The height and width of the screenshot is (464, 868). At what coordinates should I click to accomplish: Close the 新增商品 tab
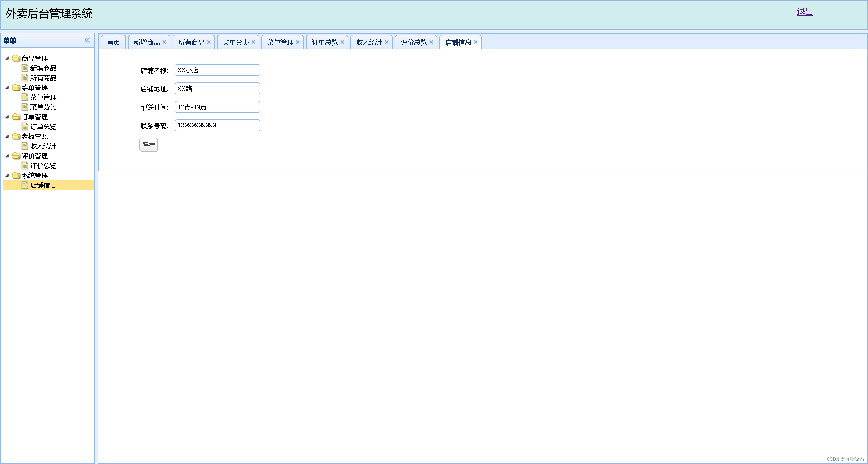[x=164, y=42]
